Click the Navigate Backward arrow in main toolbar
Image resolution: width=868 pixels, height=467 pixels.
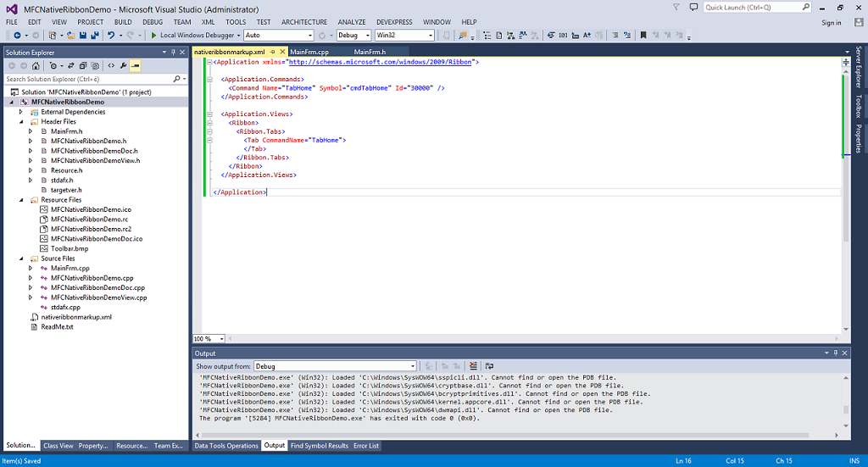point(17,36)
